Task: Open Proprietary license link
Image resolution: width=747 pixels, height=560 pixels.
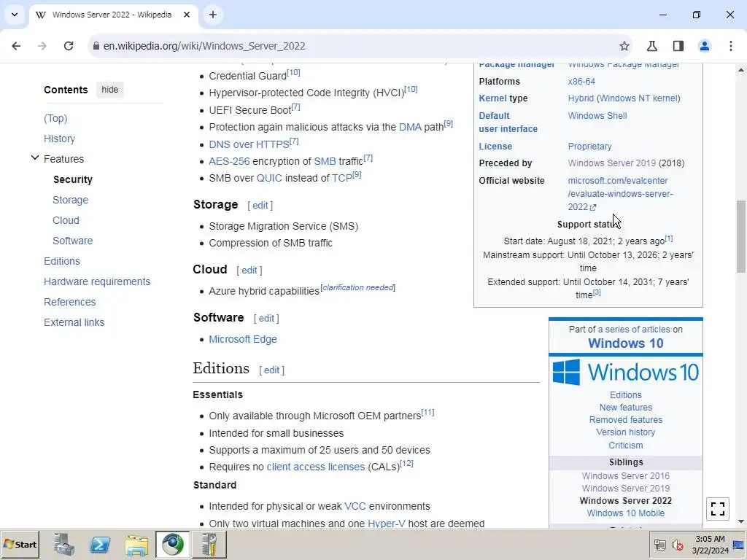Action: tap(589, 146)
